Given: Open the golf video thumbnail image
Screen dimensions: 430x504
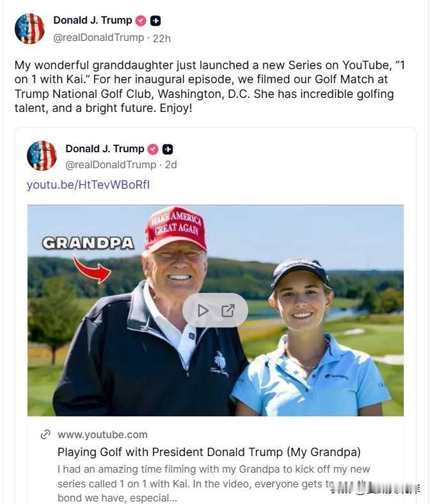Looking at the screenshot, I should (216, 310).
